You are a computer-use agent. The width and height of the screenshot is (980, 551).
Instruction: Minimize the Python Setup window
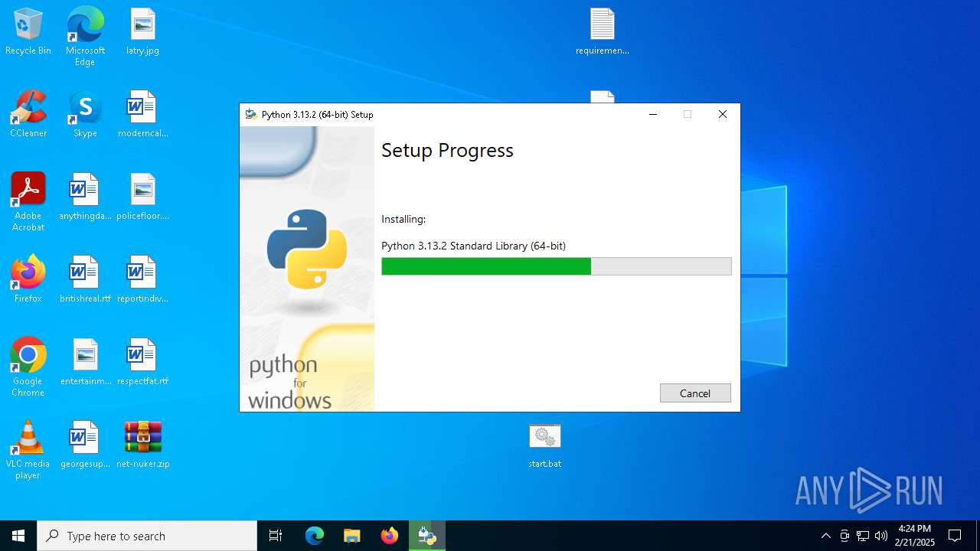[653, 114]
